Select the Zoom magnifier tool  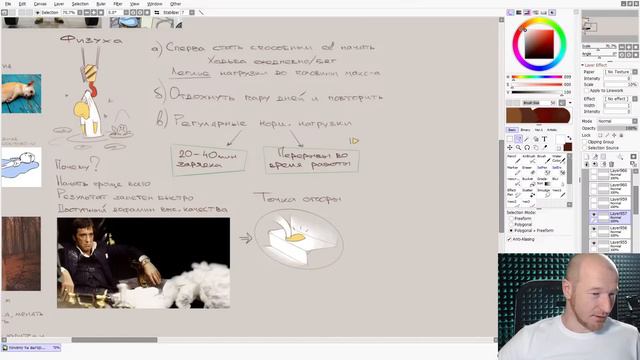(x=518, y=148)
